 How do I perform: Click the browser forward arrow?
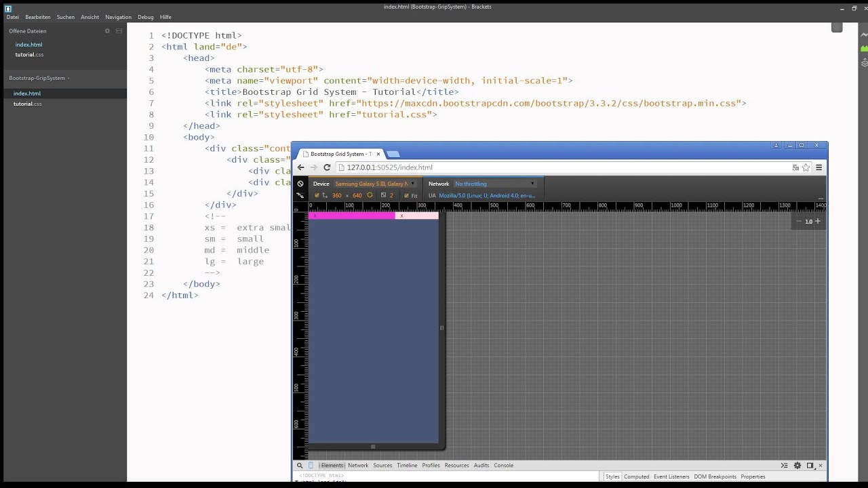coord(314,167)
